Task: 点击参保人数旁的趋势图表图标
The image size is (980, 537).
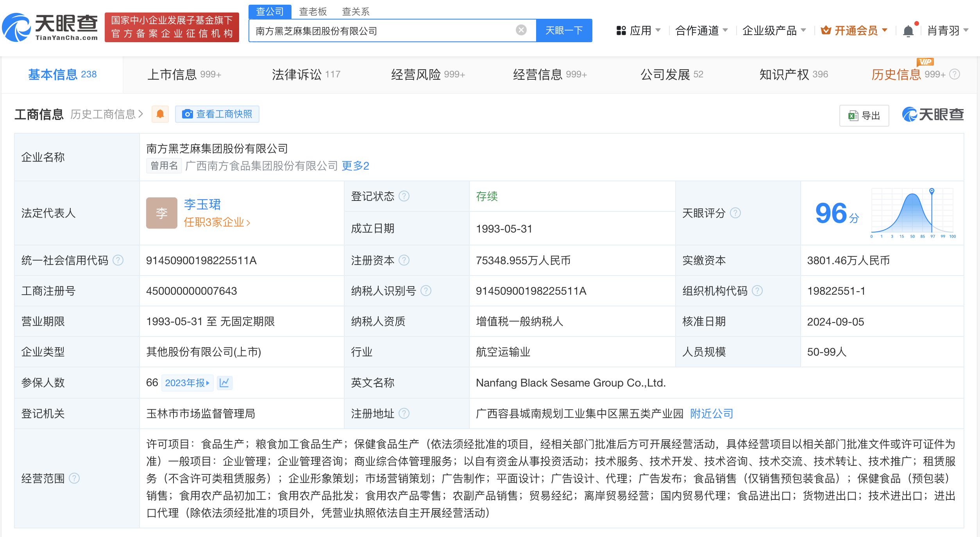Action: tap(224, 383)
